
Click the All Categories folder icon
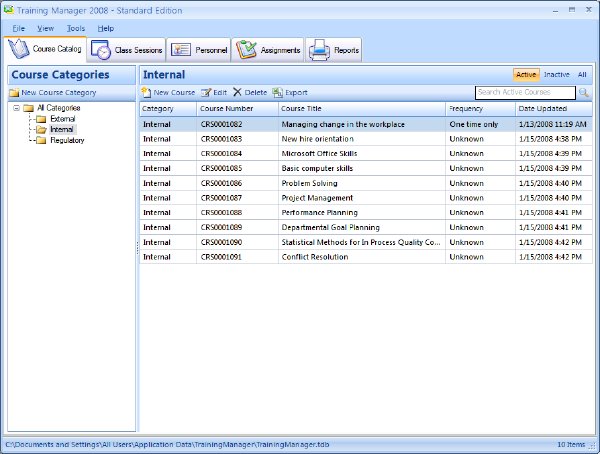click(x=28, y=108)
